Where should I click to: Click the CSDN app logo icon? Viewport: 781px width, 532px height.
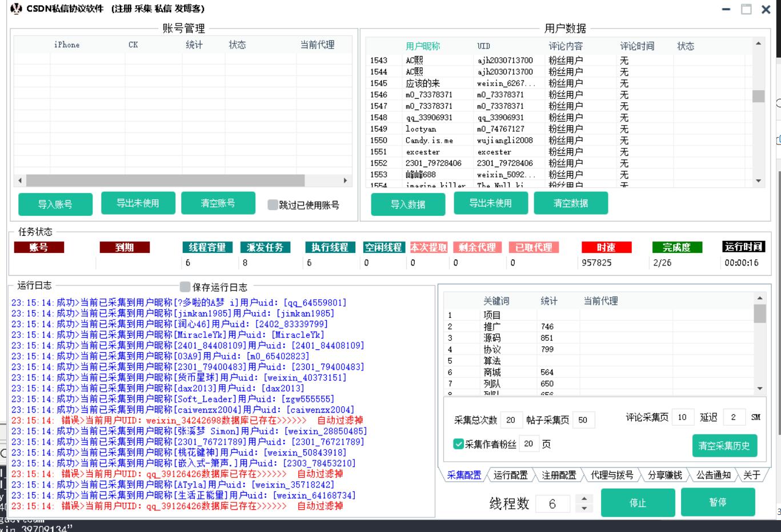(16, 9)
